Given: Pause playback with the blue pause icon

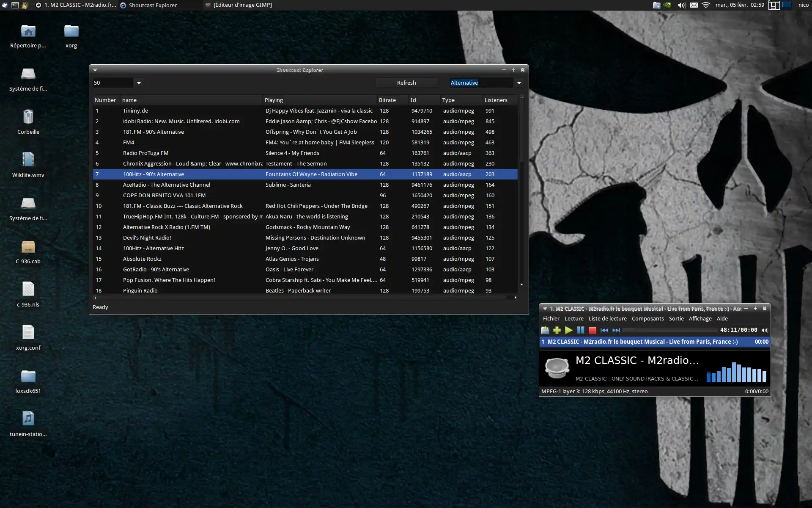Looking at the screenshot, I should (x=581, y=330).
